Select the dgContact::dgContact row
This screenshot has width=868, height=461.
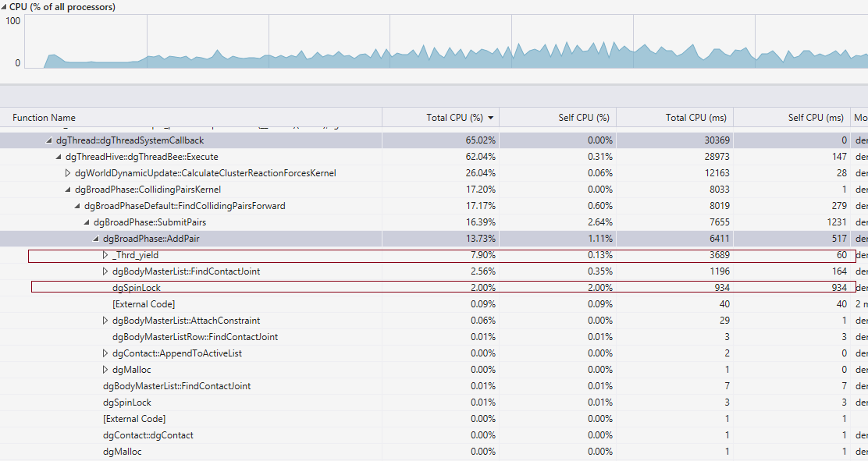coord(148,435)
